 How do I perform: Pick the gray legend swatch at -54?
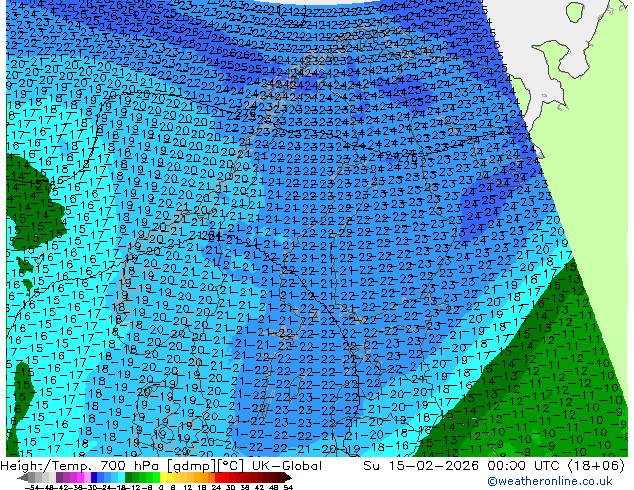tap(32, 477)
